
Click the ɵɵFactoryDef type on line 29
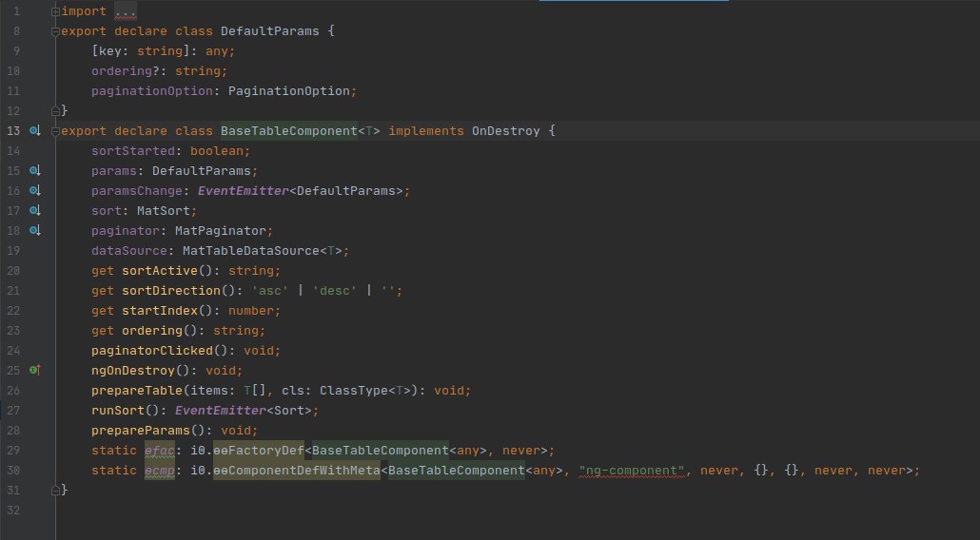point(259,451)
